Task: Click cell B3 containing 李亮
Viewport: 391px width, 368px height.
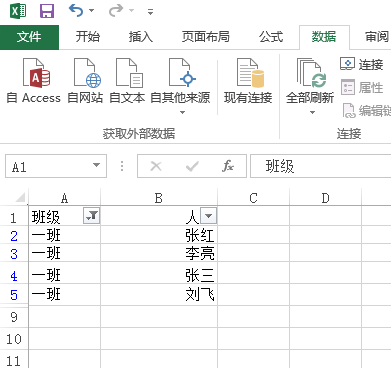Action: point(159,253)
